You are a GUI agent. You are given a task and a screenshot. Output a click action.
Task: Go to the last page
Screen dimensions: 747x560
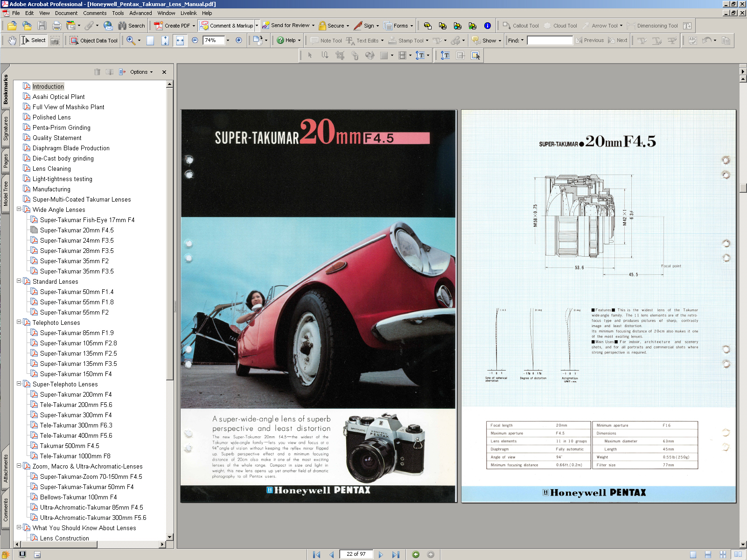(x=396, y=554)
